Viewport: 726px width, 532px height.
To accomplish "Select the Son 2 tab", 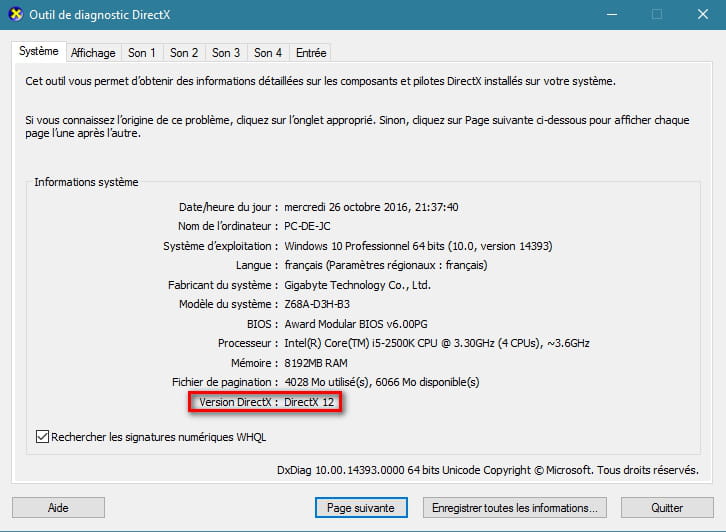I will [184, 53].
